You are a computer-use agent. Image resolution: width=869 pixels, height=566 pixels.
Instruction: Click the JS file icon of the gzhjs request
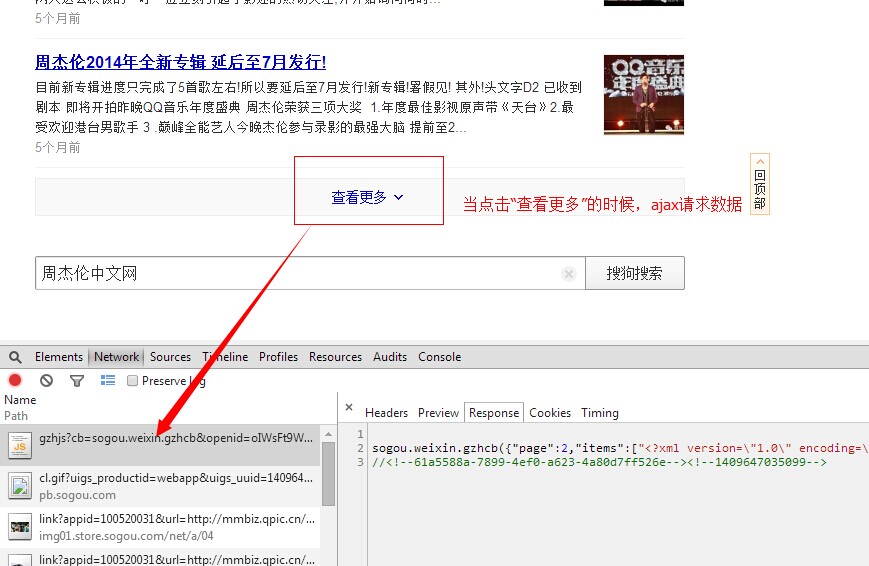(20, 446)
